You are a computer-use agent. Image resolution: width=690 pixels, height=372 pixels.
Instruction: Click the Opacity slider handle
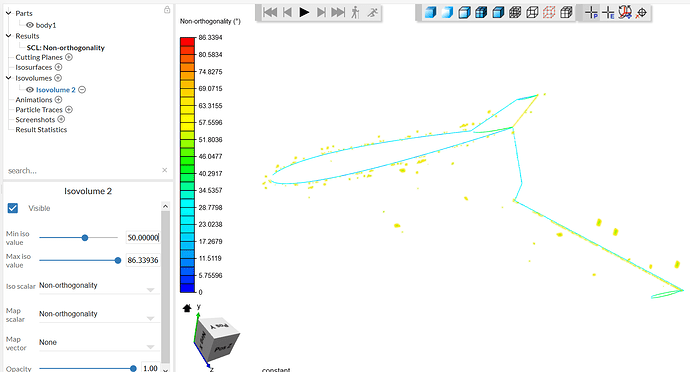pyautogui.click(x=133, y=368)
